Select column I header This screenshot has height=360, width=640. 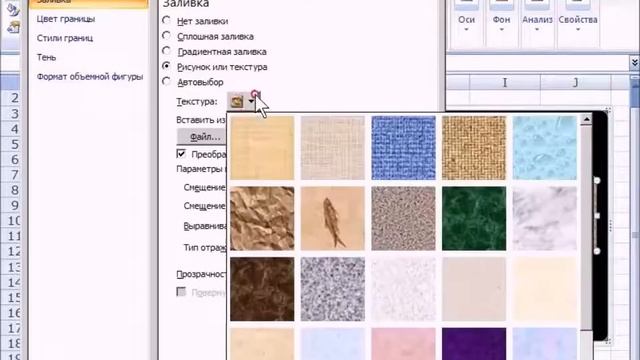(x=505, y=82)
